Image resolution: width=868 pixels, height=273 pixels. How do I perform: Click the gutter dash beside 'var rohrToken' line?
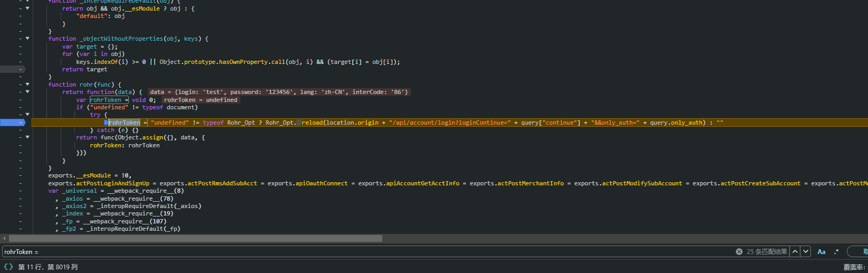point(21,100)
